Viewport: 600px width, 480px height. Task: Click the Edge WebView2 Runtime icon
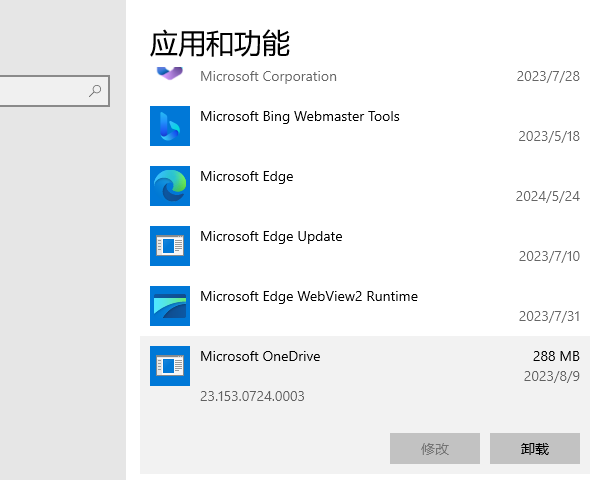pos(170,306)
